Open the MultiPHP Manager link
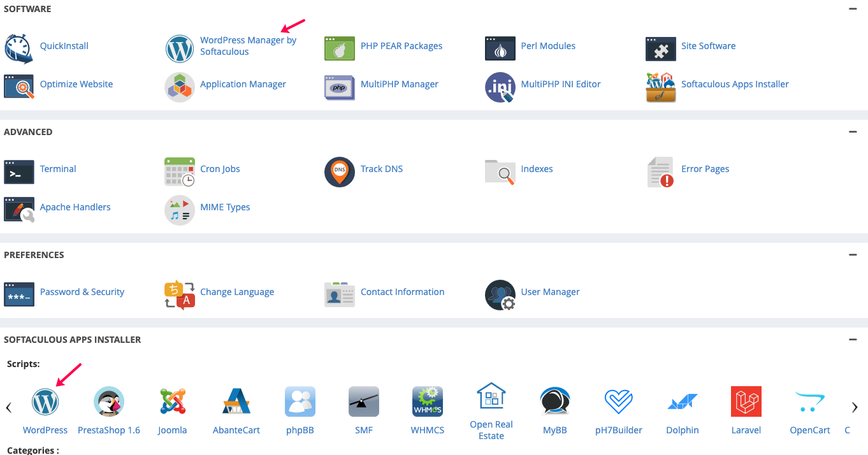 [x=400, y=84]
